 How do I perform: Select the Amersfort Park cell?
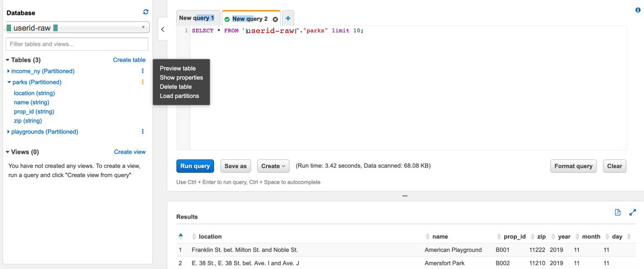coord(445,263)
